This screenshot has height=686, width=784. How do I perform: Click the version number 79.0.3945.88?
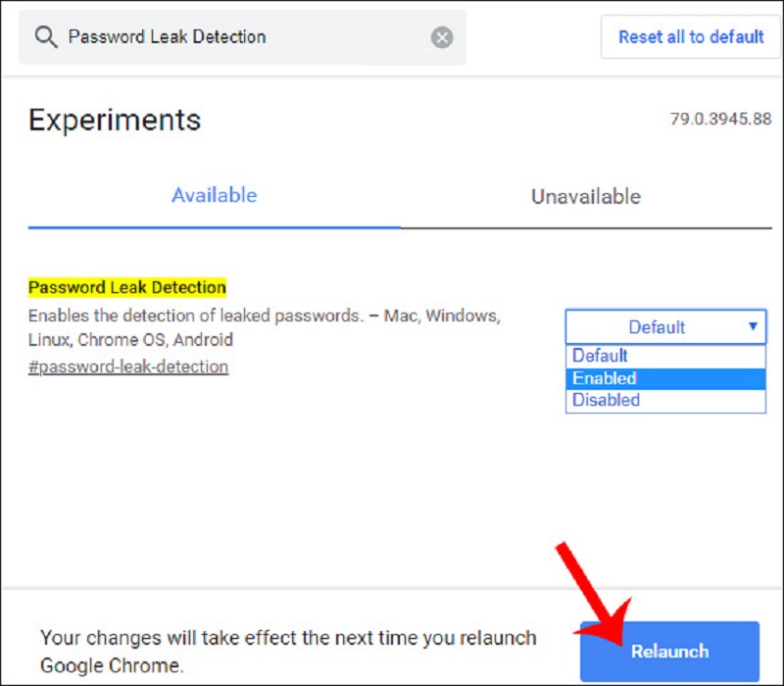point(720,119)
